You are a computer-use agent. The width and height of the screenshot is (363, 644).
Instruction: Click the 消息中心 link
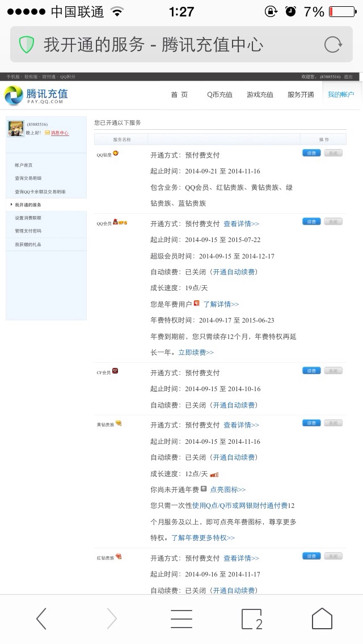60,133
